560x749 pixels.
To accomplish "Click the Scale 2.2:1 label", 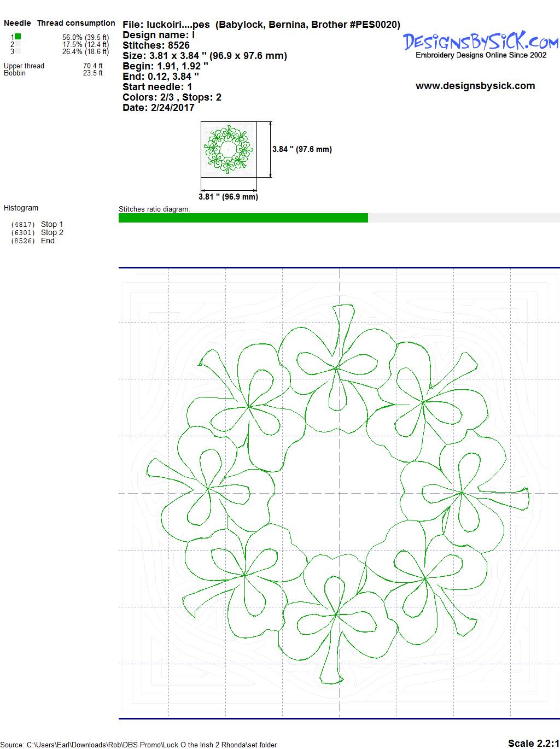I will pyautogui.click(x=533, y=743).
